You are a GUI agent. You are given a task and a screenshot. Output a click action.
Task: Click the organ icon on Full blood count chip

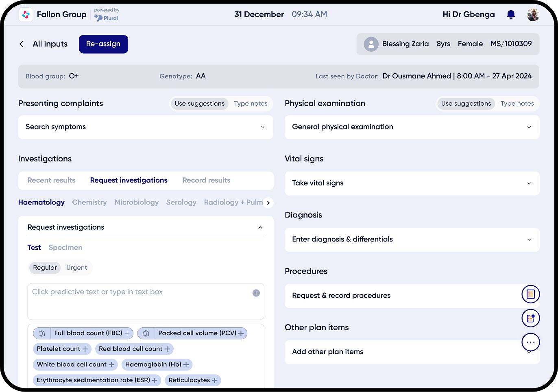tap(41, 333)
